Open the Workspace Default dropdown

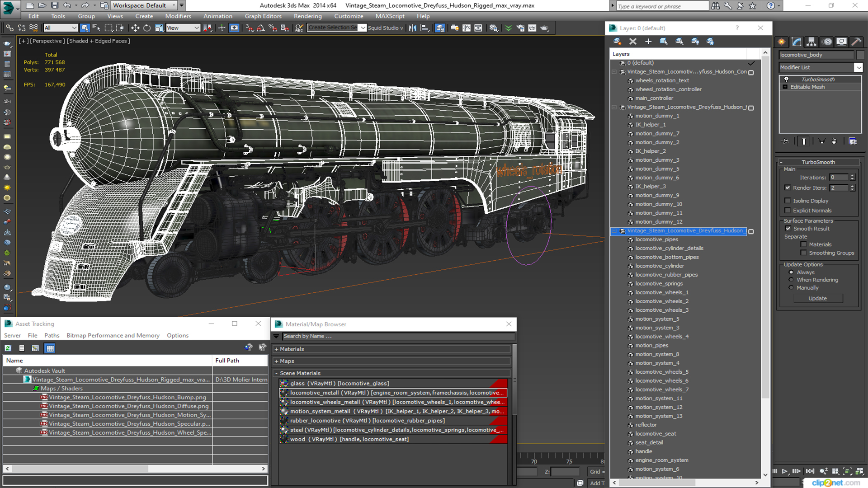pos(144,5)
